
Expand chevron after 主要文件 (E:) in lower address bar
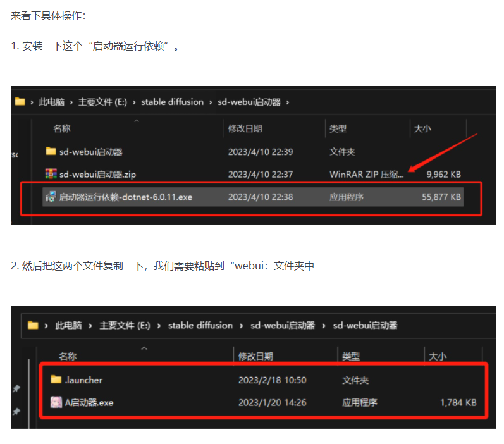(x=159, y=326)
